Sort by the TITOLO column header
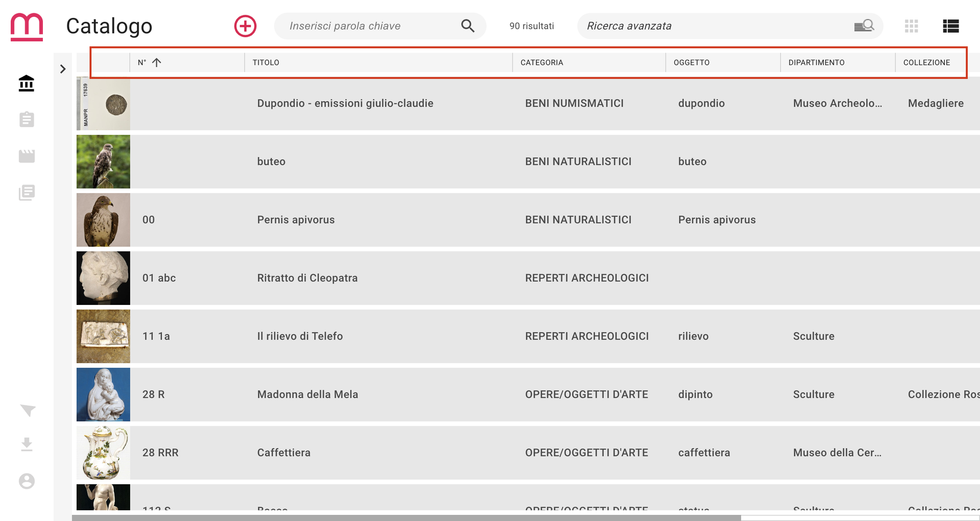 [266, 62]
